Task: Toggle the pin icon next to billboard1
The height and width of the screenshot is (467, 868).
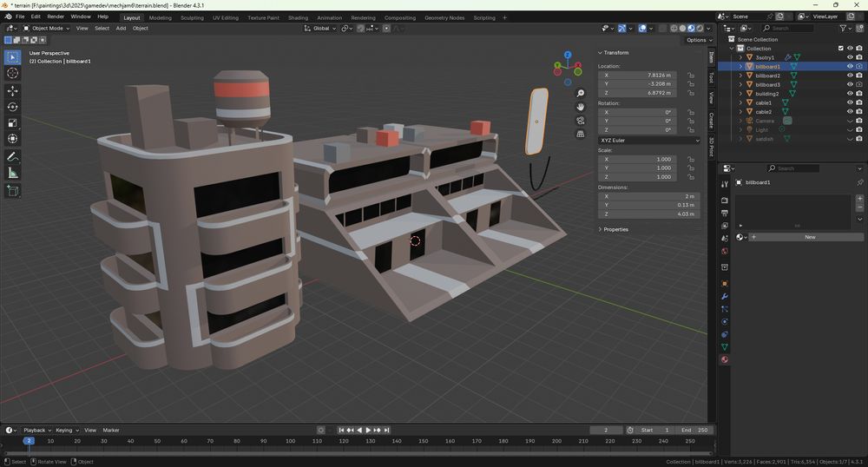Action: [x=859, y=182]
